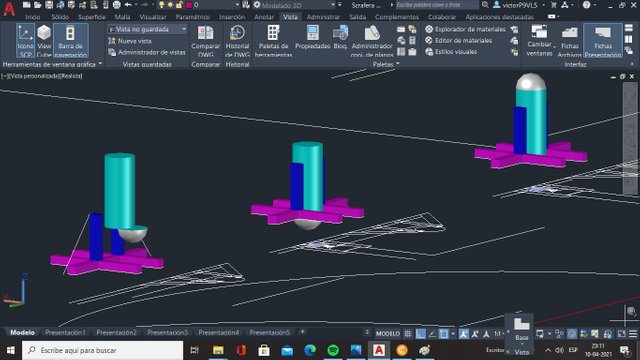Open the Autodesk App Store cart icon
Viewport: 640px width, 360px height.
click(x=553, y=5)
